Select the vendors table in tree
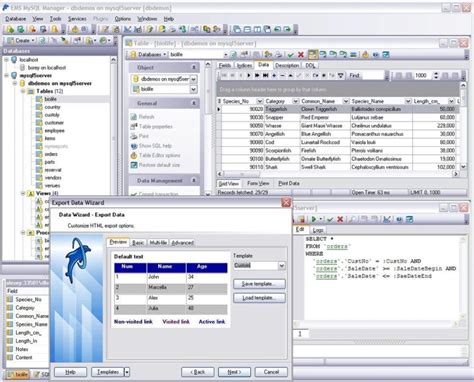 [x=53, y=178]
